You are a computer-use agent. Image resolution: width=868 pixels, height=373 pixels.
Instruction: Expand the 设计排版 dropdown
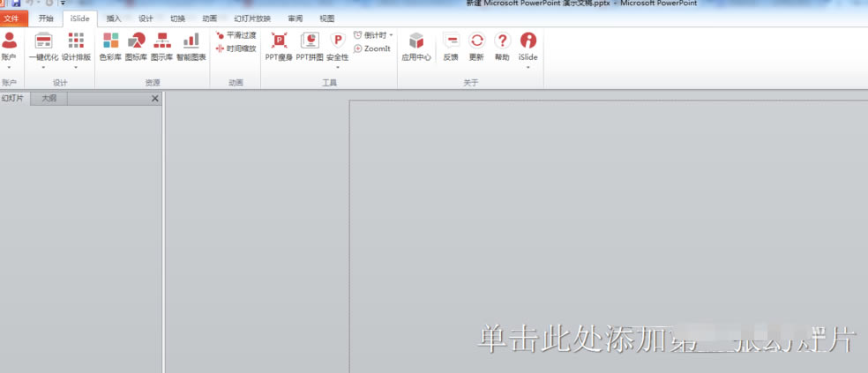pyautogui.click(x=76, y=67)
